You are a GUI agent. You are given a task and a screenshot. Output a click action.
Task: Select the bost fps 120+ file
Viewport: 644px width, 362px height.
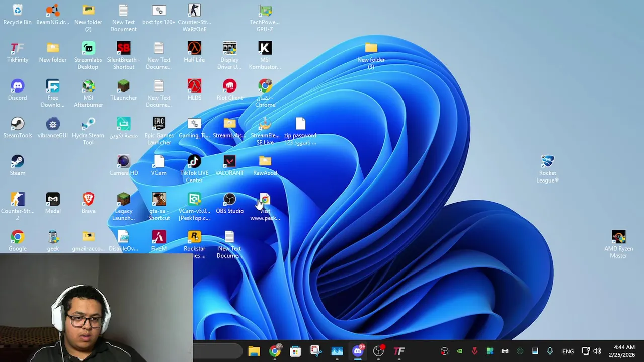tap(159, 15)
